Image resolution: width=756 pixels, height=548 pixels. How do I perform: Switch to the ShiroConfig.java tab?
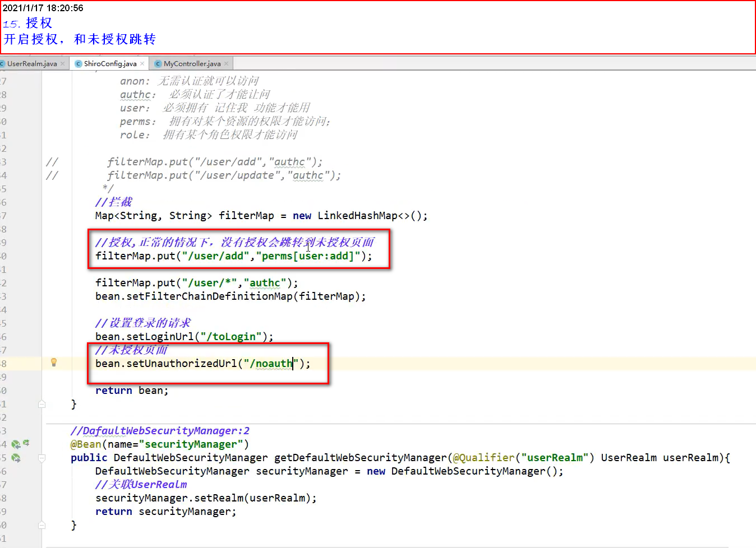(110, 64)
